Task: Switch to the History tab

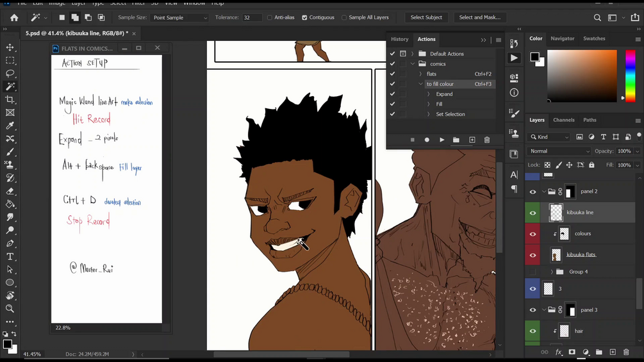Action: tap(400, 39)
